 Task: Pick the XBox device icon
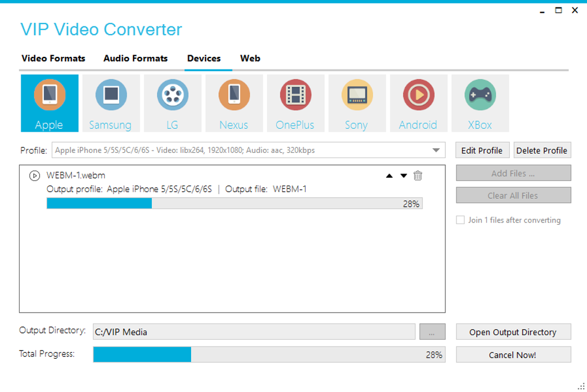coord(481,103)
